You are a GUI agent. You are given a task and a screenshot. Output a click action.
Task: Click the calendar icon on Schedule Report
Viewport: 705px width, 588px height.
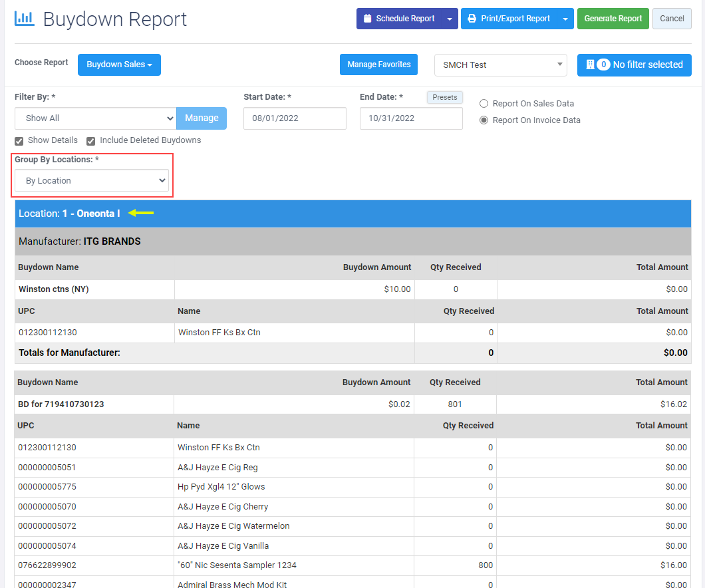[367, 19]
